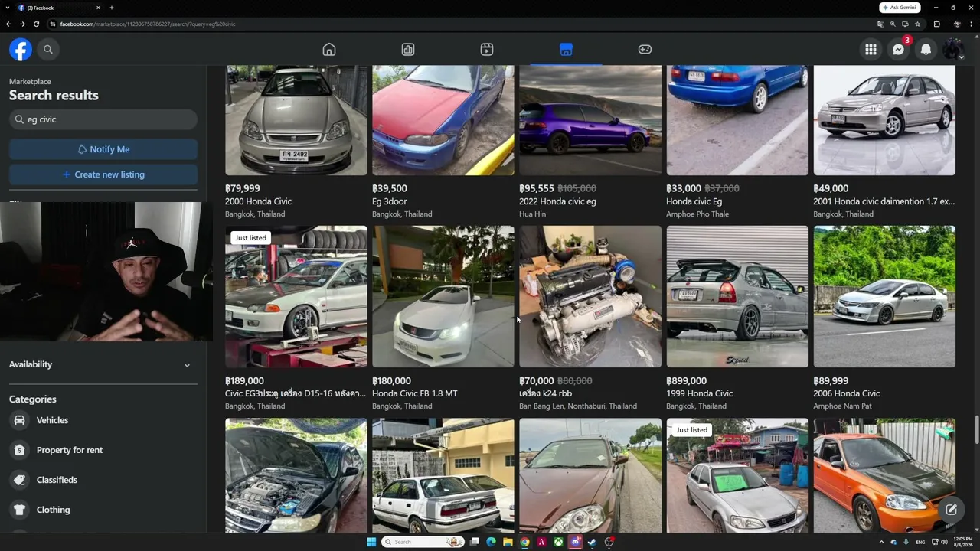The height and width of the screenshot is (551, 980).
Task: Open Messenger with 3 notifications
Action: tap(899, 50)
